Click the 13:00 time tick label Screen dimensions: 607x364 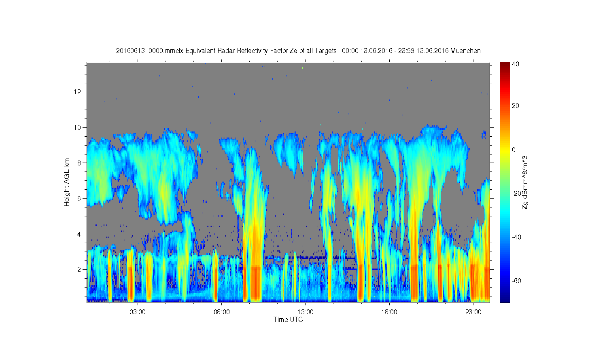pos(306,312)
